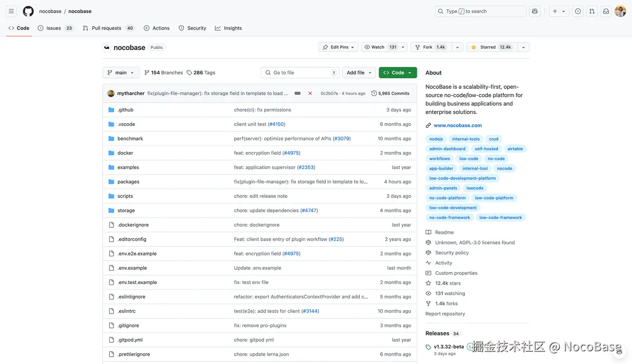Click the GitHub logo

(28, 11)
